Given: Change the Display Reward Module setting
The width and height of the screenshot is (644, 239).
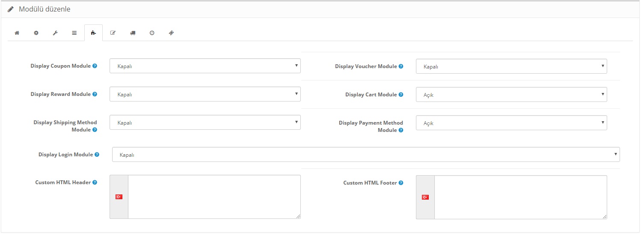Looking at the screenshot, I should click(205, 94).
